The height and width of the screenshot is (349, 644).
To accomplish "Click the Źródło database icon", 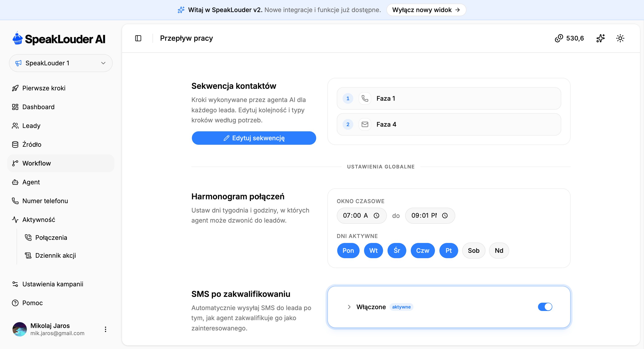I will pos(15,144).
